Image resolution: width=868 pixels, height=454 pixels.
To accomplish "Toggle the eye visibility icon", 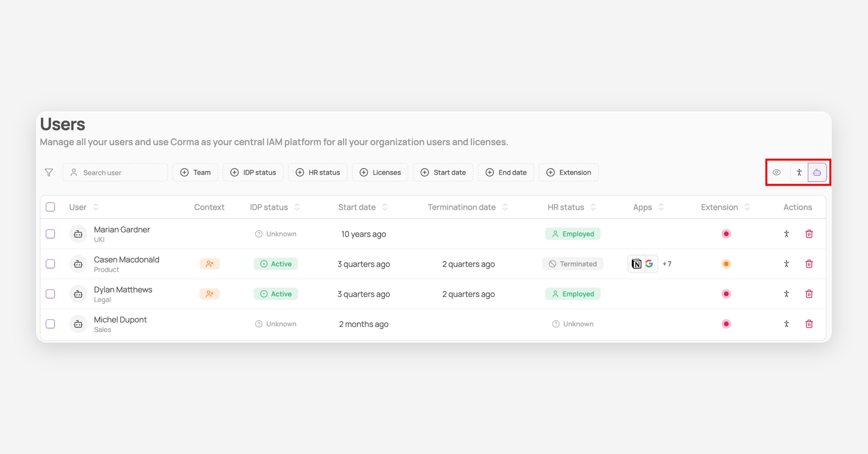I will click(776, 172).
